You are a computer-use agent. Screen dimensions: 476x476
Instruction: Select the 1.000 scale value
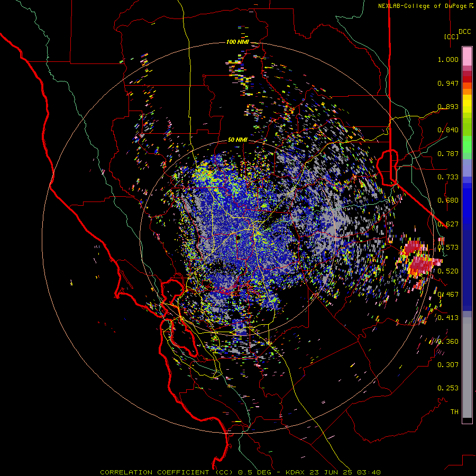448,59
